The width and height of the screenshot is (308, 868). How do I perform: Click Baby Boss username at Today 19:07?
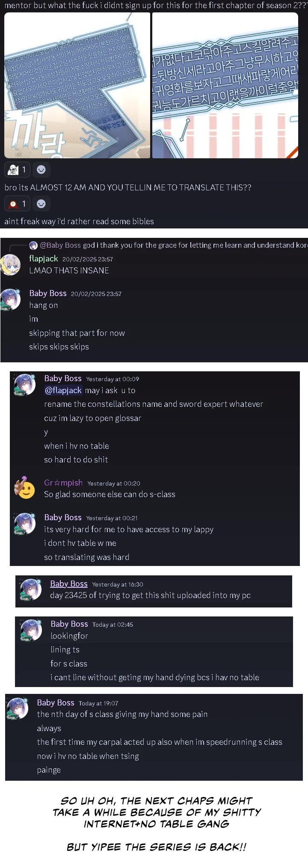click(x=56, y=702)
